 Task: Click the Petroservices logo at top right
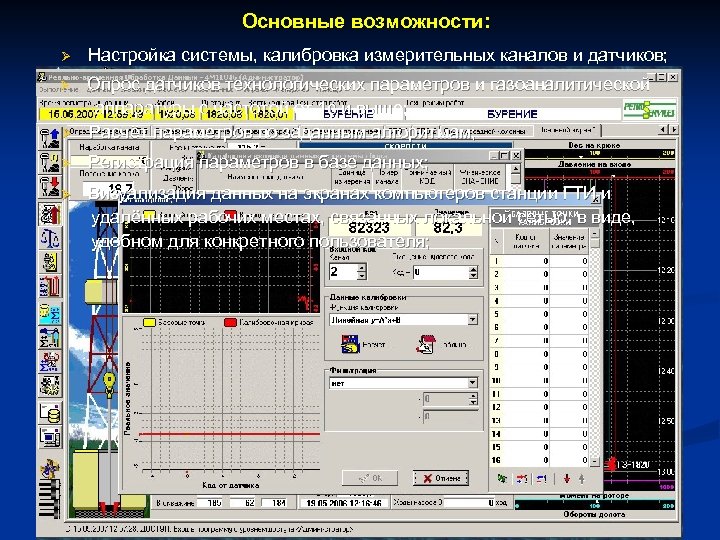[x=649, y=110]
